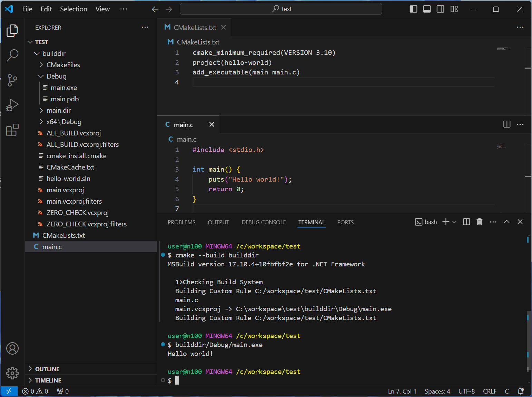Click the CRLF end-of-line indicator
Image resolution: width=532 pixels, height=397 pixels.
(x=490, y=391)
